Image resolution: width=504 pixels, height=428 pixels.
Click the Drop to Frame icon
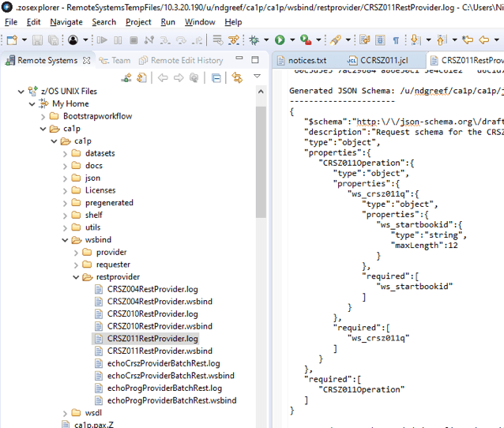217,40
